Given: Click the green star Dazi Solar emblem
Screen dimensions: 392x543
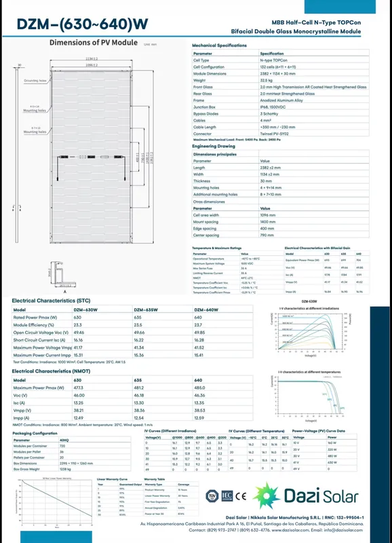Looking at the screenshot, I should pos(266,495).
